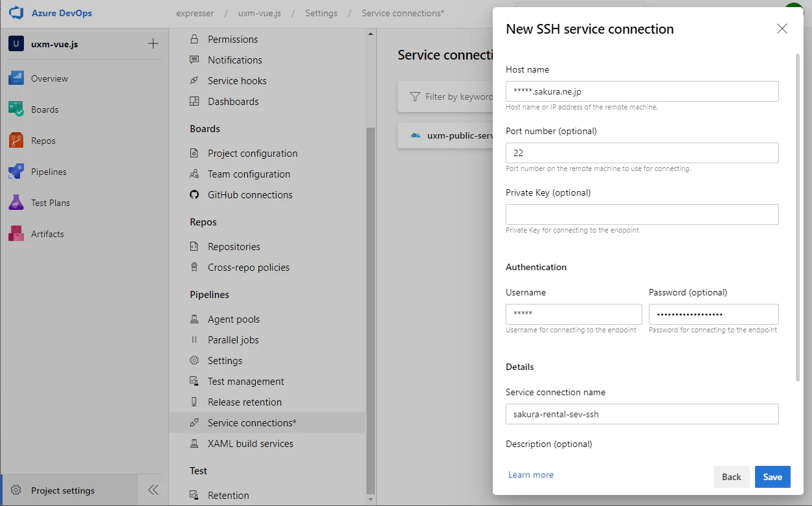Click the settings list scrollbar thumb
Image resolution: width=812 pixels, height=506 pixels.
tap(370, 311)
